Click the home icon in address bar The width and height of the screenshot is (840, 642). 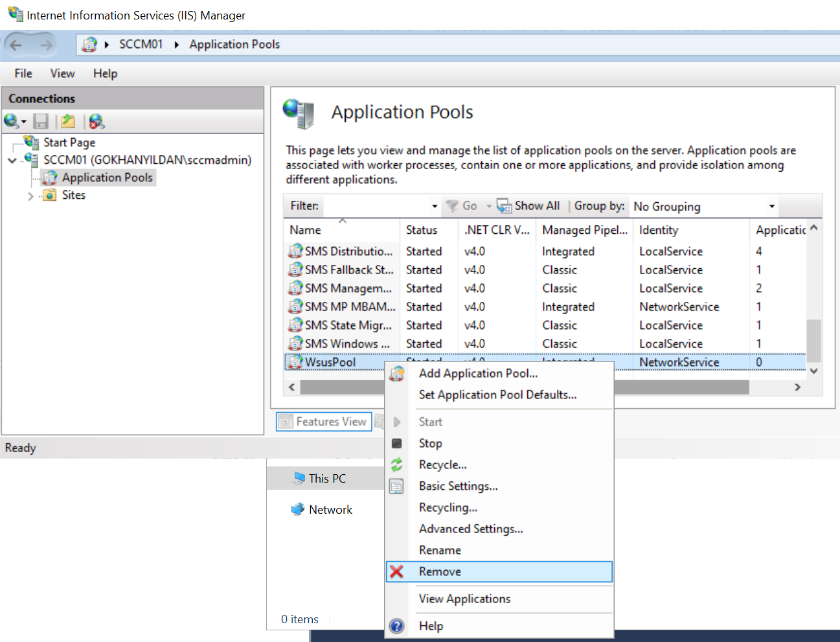click(89, 44)
